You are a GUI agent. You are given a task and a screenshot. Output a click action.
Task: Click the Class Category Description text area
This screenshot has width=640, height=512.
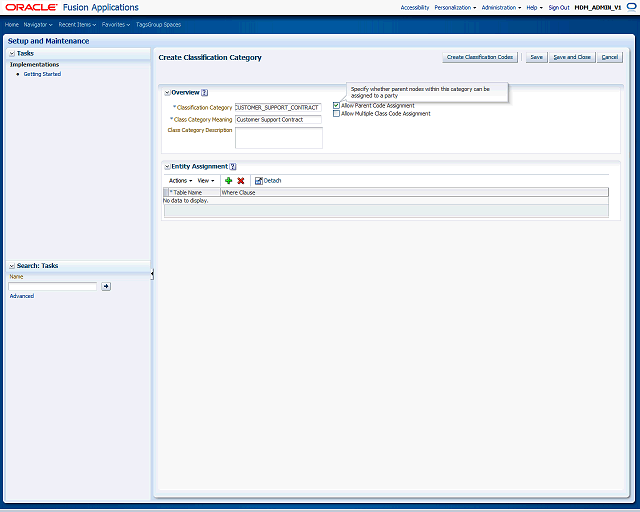[279, 138]
